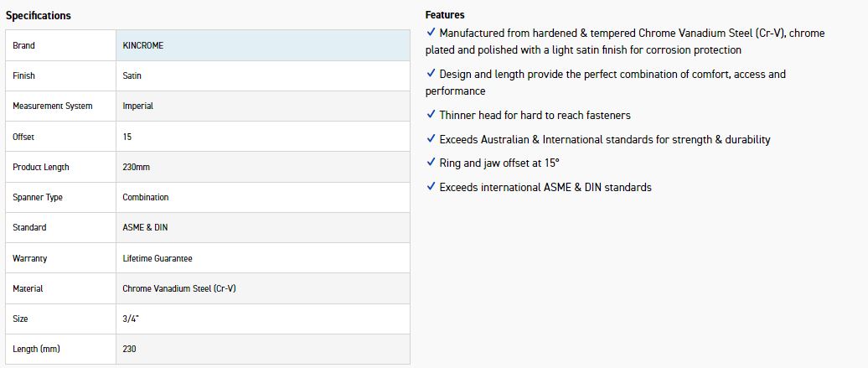
Task: Select the KINCROME brand value cell
Action: [143, 45]
